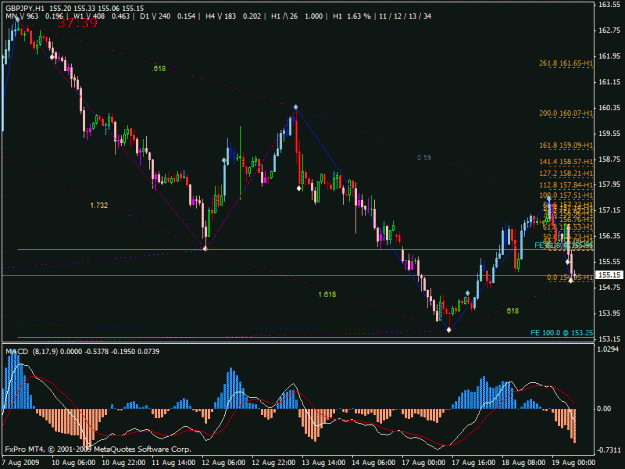The width and height of the screenshot is (625, 469).
Task: Click the '200.0 160.07-H1' Fibonacci label
Action: coord(566,113)
